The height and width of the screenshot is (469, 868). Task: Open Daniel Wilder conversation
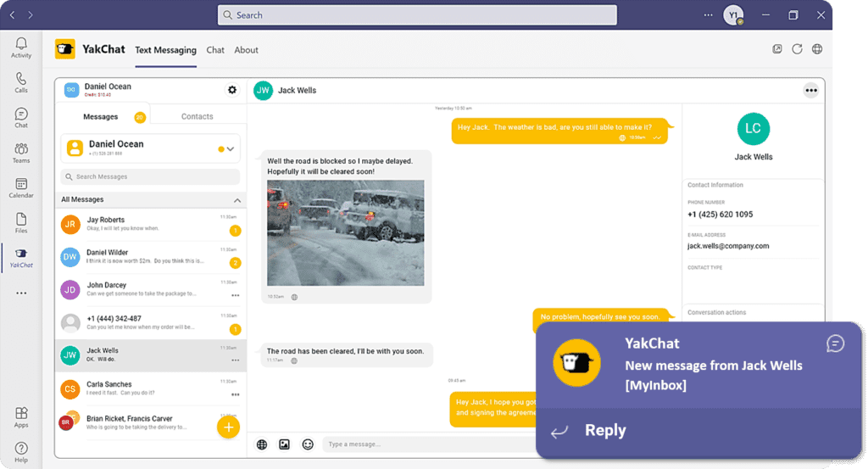tap(151, 257)
